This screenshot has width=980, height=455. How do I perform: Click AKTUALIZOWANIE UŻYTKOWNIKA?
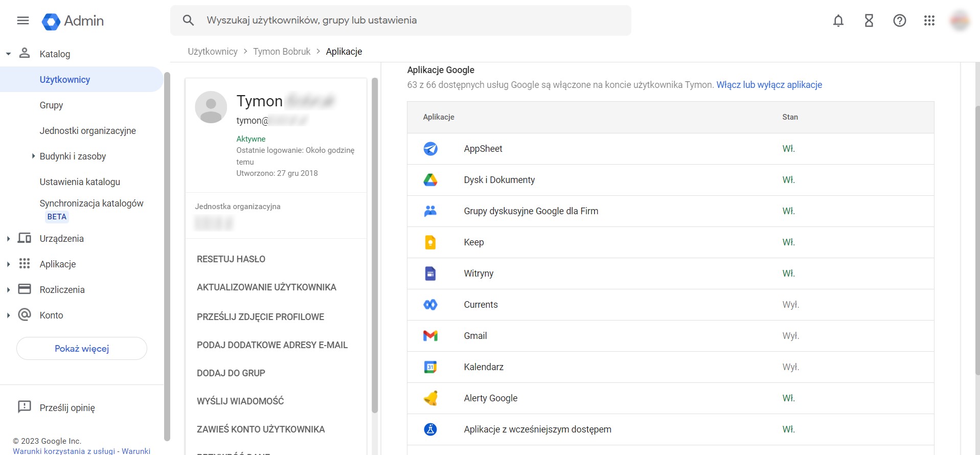pyautogui.click(x=266, y=287)
